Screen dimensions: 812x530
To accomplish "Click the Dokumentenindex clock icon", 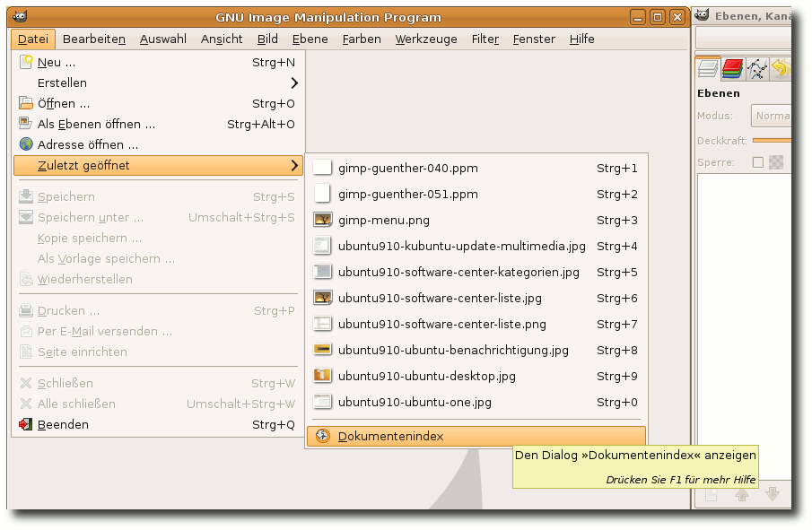I will tap(323, 437).
